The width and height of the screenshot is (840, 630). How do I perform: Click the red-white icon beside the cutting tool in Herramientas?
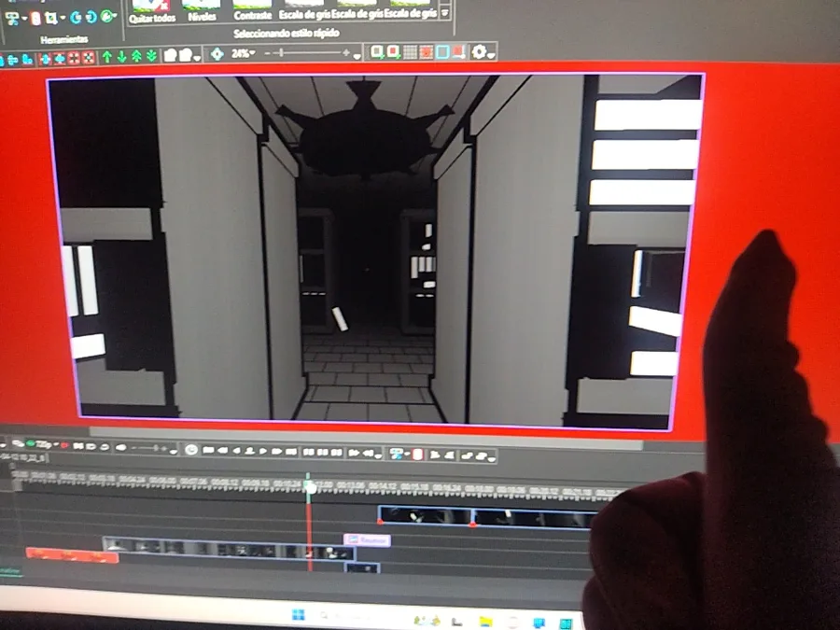pyautogui.click(x=35, y=19)
